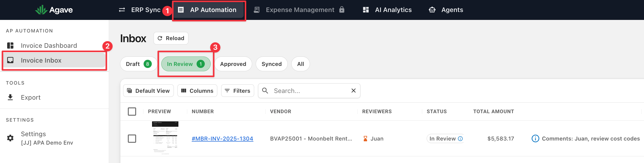Select all invoices with header checkbox
The width and height of the screenshot is (644, 163).
[x=132, y=111]
